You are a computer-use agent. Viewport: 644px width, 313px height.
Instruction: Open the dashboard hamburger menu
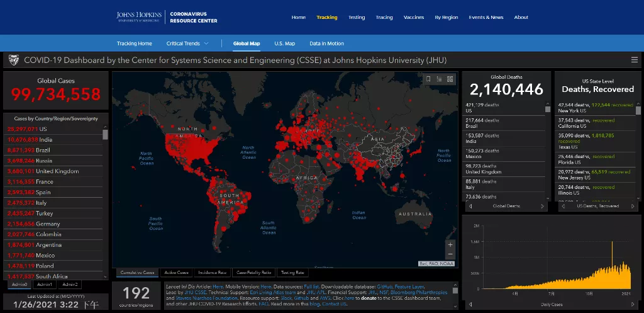tap(634, 60)
